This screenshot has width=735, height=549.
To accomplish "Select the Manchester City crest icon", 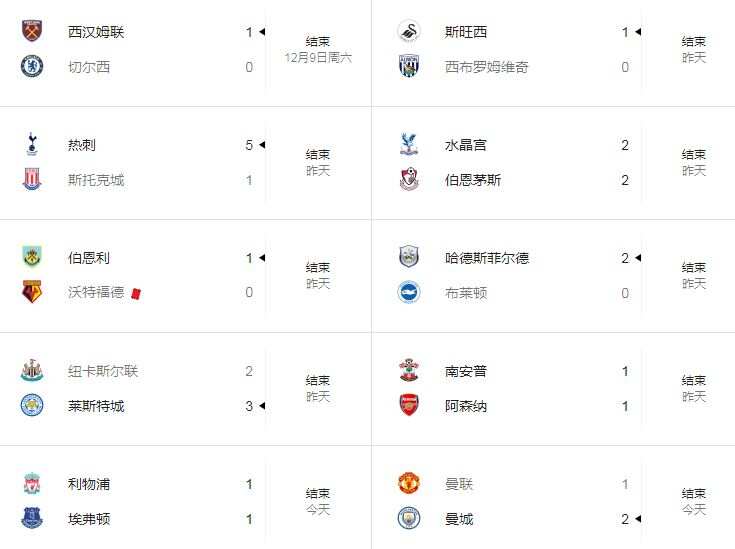I will point(408,519).
